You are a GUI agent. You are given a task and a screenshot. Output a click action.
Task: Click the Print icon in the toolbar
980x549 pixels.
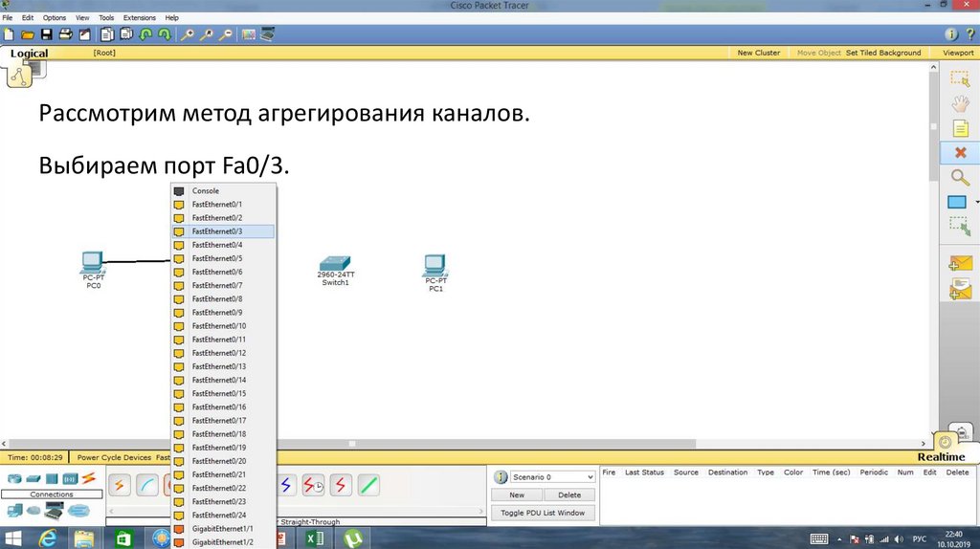[x=66, y=35]
